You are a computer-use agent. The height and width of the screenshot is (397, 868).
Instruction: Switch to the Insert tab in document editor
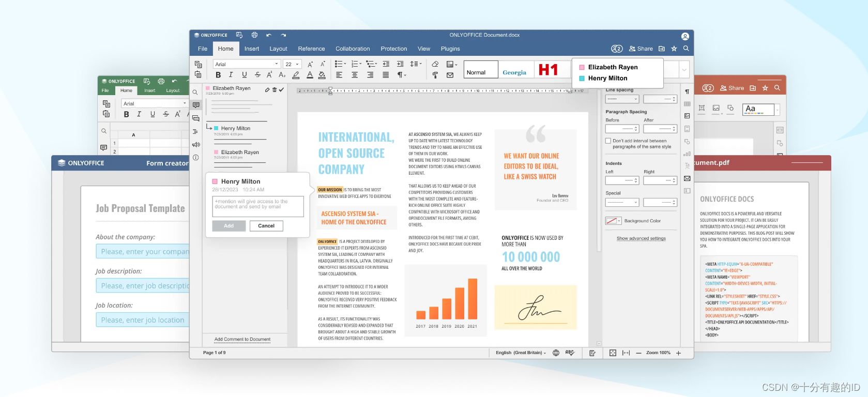252,49
